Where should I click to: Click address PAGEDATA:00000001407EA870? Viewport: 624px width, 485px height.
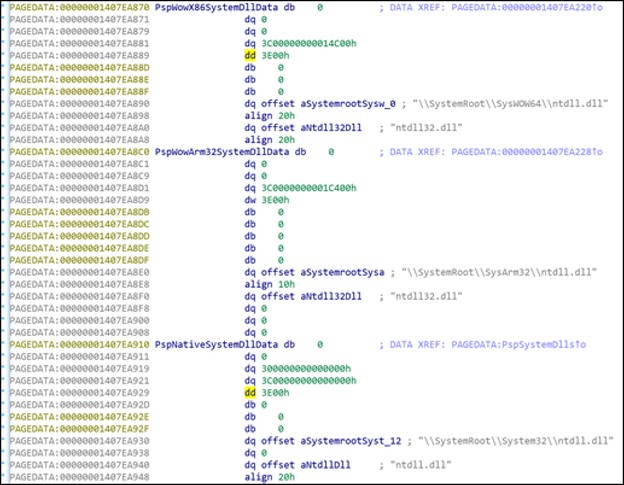80,8
